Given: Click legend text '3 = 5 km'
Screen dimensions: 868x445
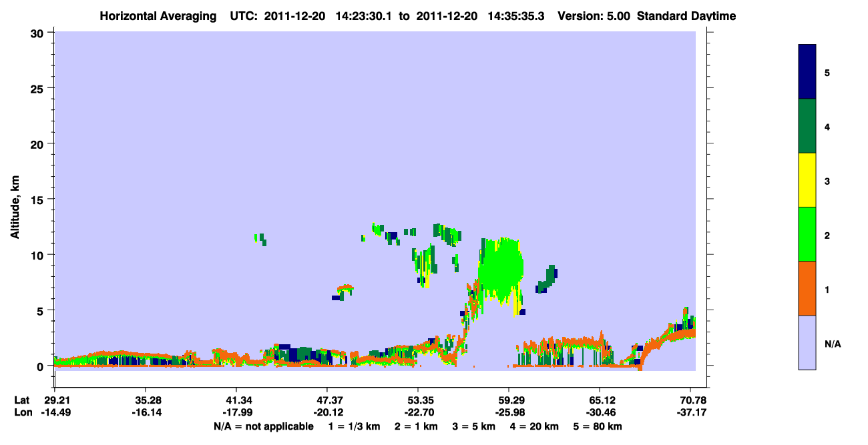Looking at the screenshot, I should pos(474,426).
